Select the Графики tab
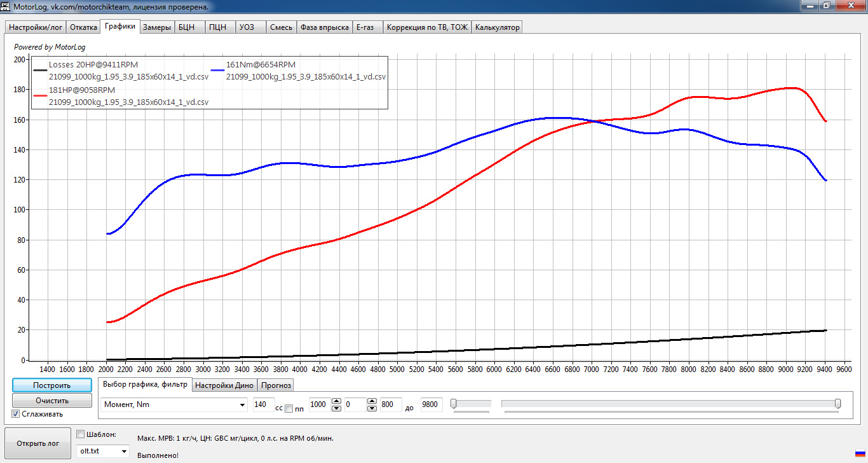This screenshot has width=868, height=463. 120,27
